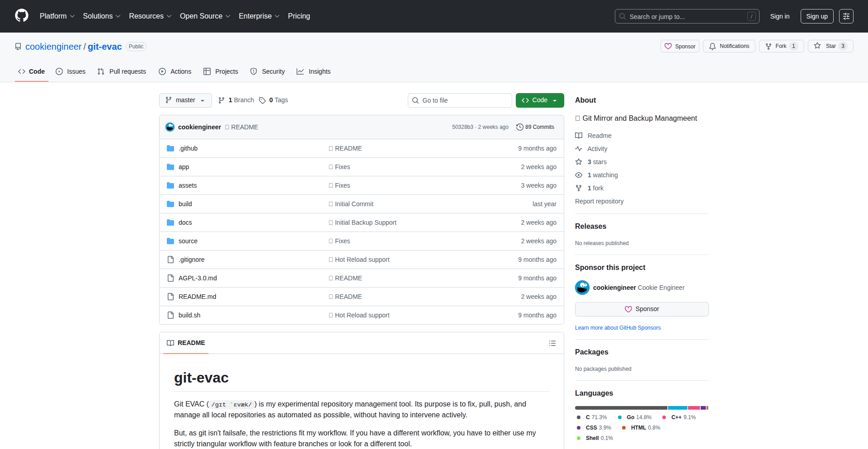Expand the Platform menu
Image resolution: width=868 pixels, height=449 pixels.
coord(57,16)
